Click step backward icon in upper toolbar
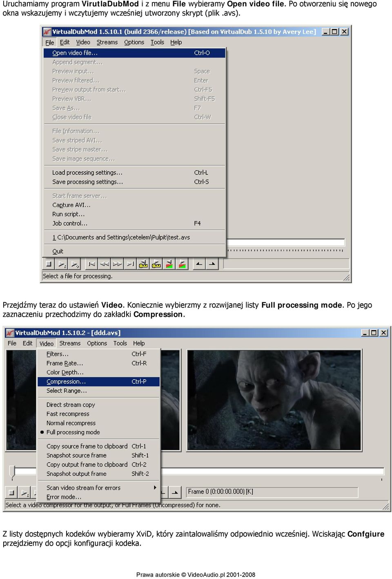Screen dimensions: 392x579 (x=105, y=264)
